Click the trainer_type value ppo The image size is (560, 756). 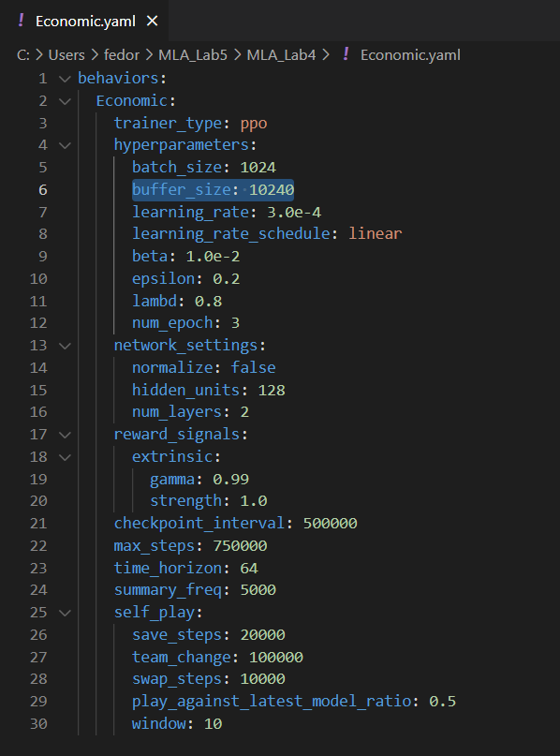pyautogui.click(x=254, y=124)
